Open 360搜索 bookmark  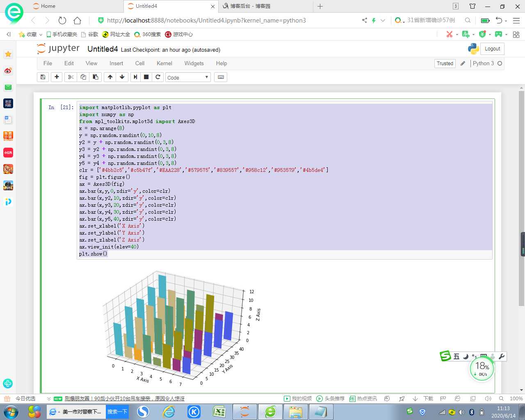coord(148,34)
